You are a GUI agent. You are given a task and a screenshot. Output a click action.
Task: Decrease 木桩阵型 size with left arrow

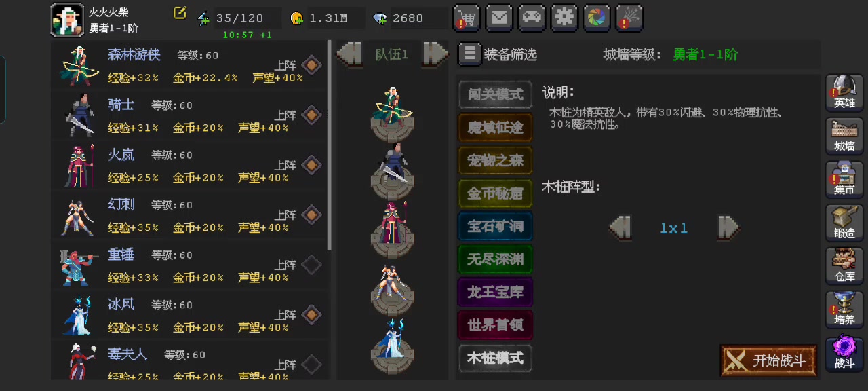[x=620, y=227]
